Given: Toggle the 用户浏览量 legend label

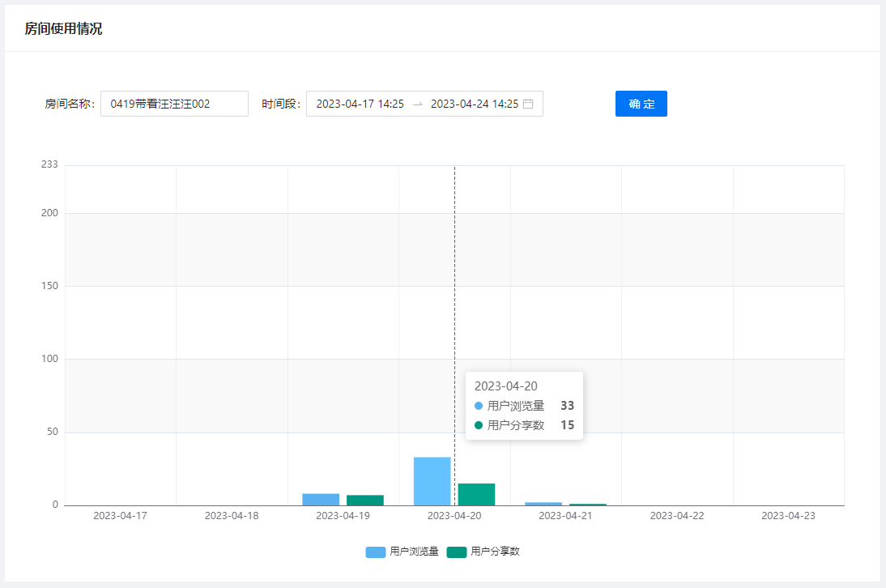Looking at the screenshot, I should tap(414, 552).
